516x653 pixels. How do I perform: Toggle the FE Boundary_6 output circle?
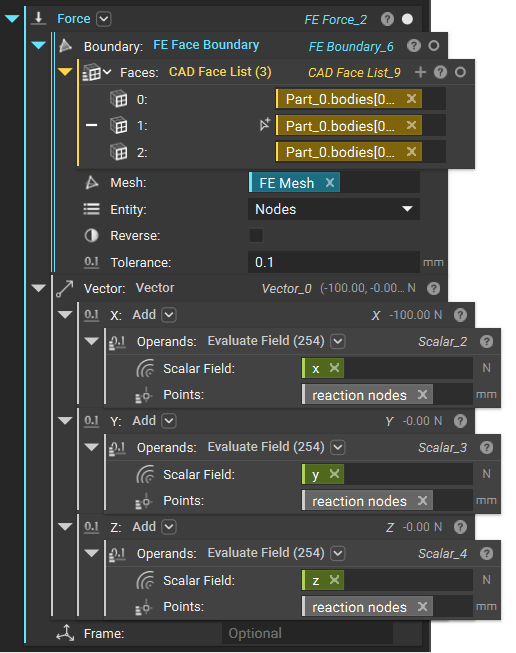434,46
